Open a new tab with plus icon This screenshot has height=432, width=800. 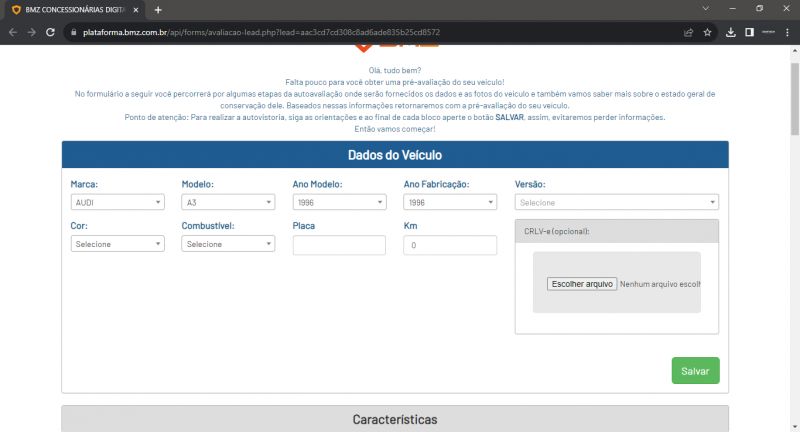tap(158, 9)
